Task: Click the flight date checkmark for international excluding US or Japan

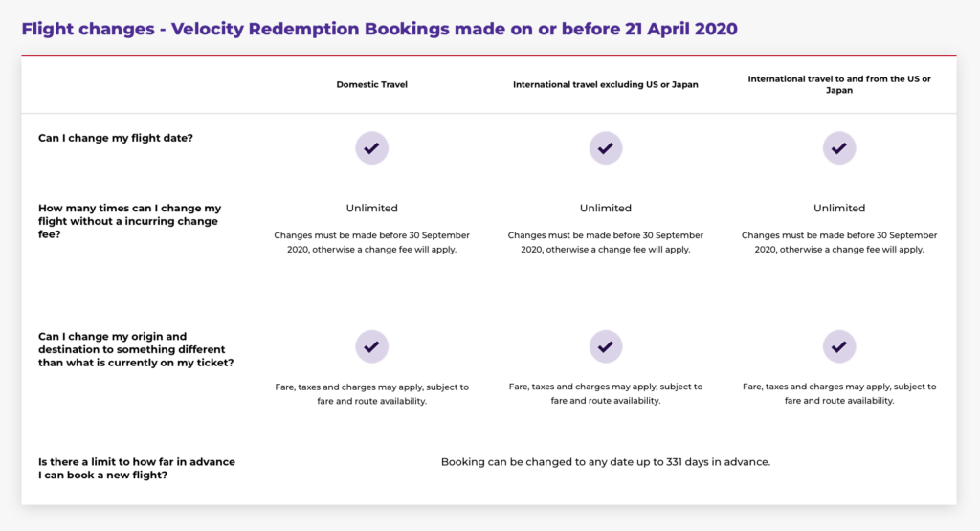Action: coord(606,148)
